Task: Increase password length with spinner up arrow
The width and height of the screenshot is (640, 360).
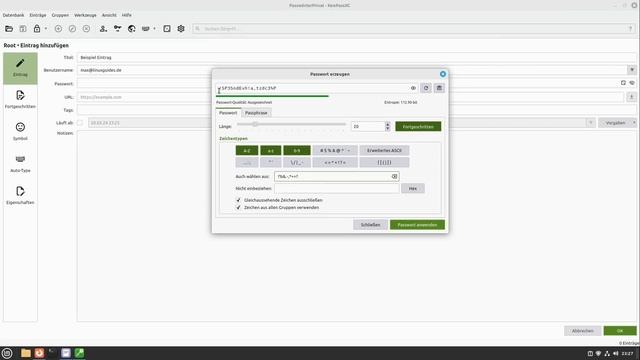Action: click(x=387, y=124)
